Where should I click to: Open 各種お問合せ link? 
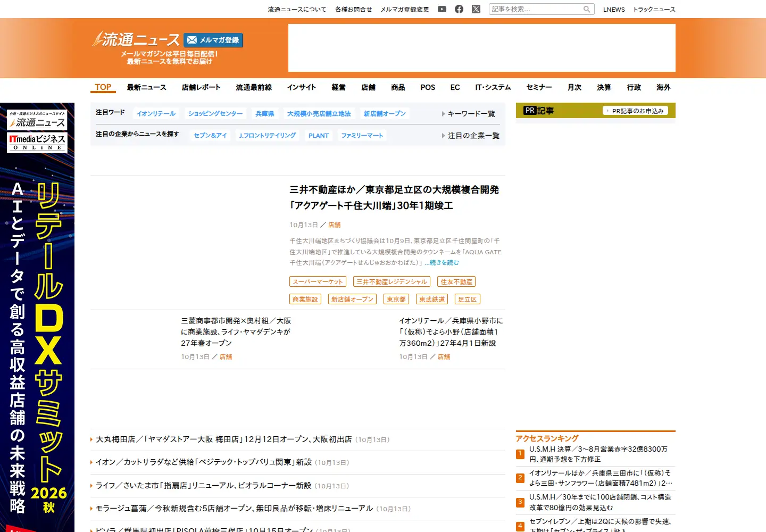(x=354, y=10)
